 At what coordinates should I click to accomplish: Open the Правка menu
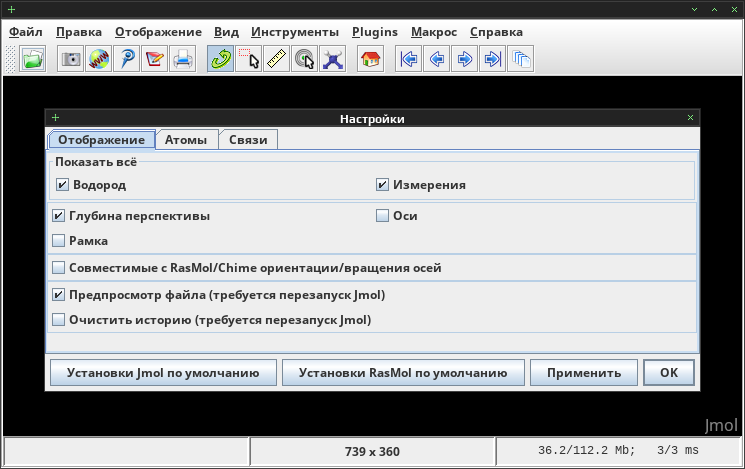coord(79,32)
